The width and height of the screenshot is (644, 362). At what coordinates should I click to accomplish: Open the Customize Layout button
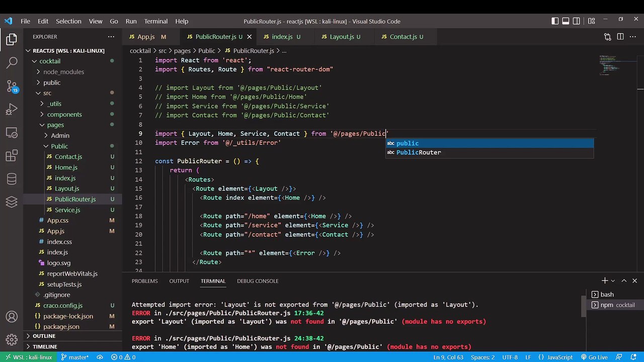(x=591, y=21)
